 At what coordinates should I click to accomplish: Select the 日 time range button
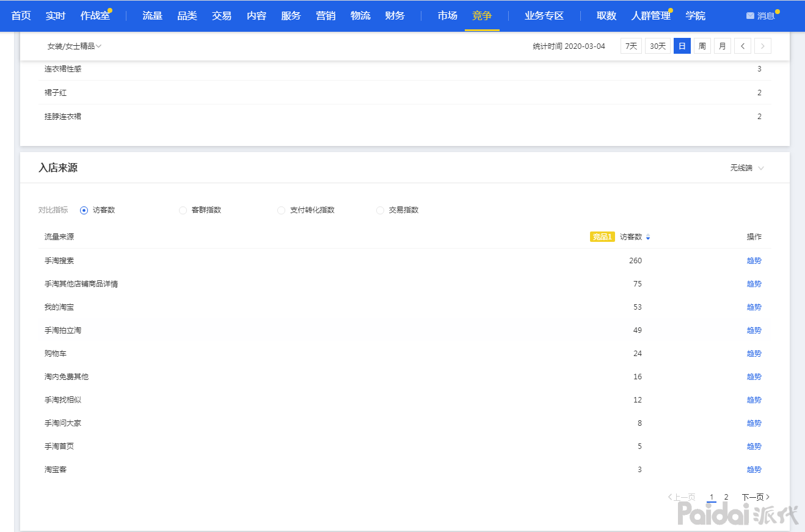682,46
